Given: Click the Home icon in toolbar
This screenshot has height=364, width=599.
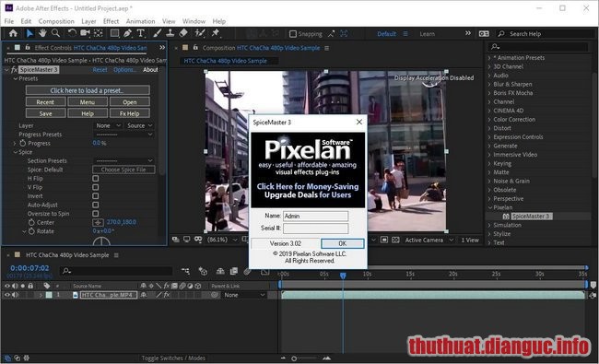Looking at the screenshot, I should coord(13,33).
